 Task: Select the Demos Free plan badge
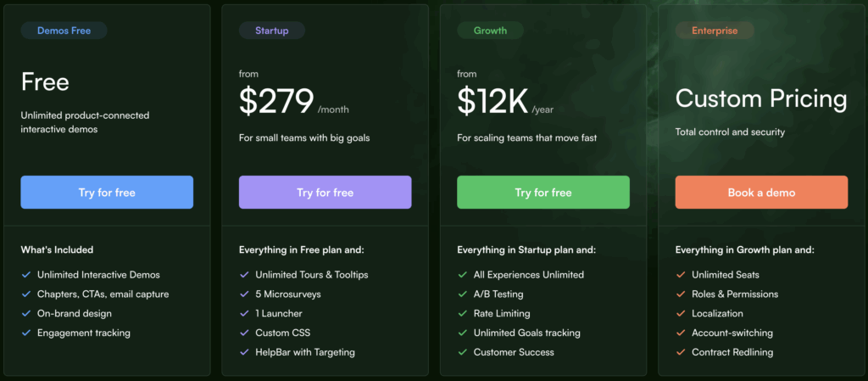[64, 31]
